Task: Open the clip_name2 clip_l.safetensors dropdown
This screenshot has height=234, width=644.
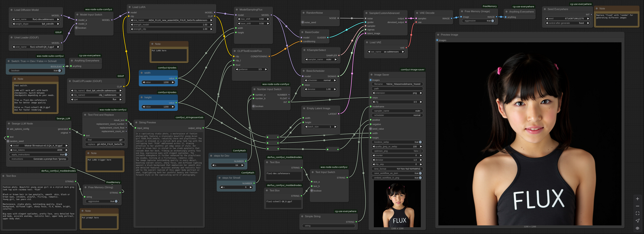Action: coord(96,95)
